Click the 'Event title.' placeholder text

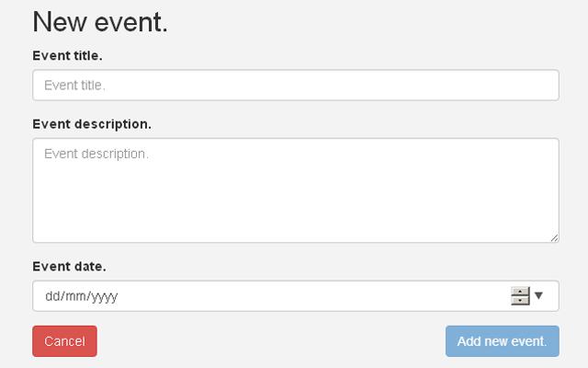(75, 86)
